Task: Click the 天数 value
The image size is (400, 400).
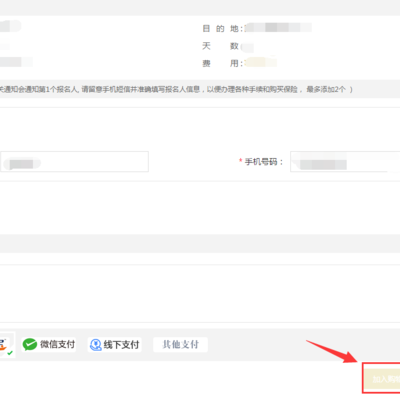Action: [247, 47]
